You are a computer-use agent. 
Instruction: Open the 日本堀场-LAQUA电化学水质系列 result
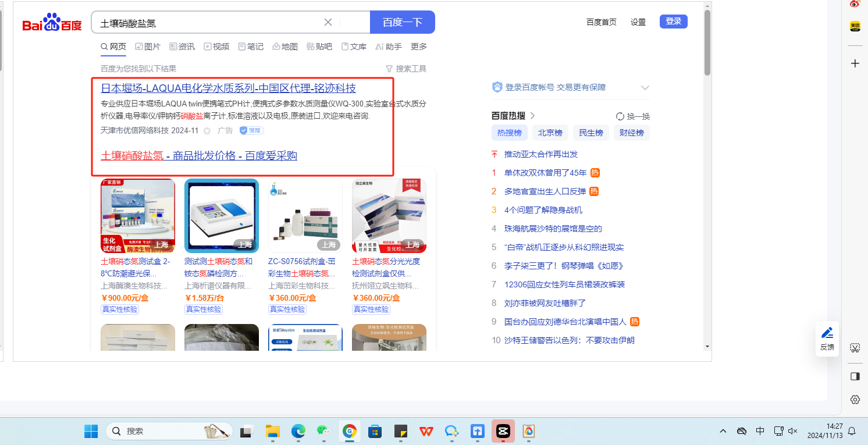[x=228, y=88]
